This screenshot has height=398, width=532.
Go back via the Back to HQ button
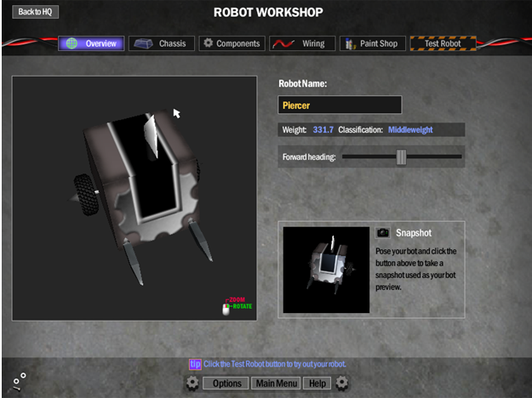tap(35, 12)
